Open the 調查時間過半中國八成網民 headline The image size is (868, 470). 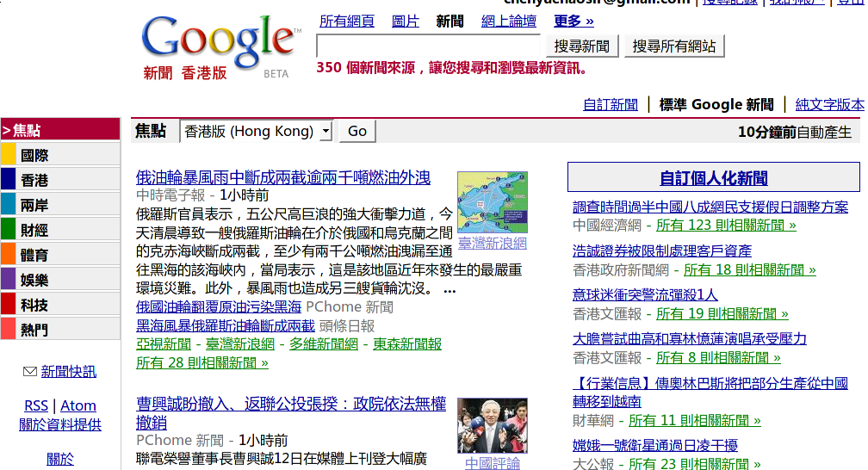[x=710, y=207]
